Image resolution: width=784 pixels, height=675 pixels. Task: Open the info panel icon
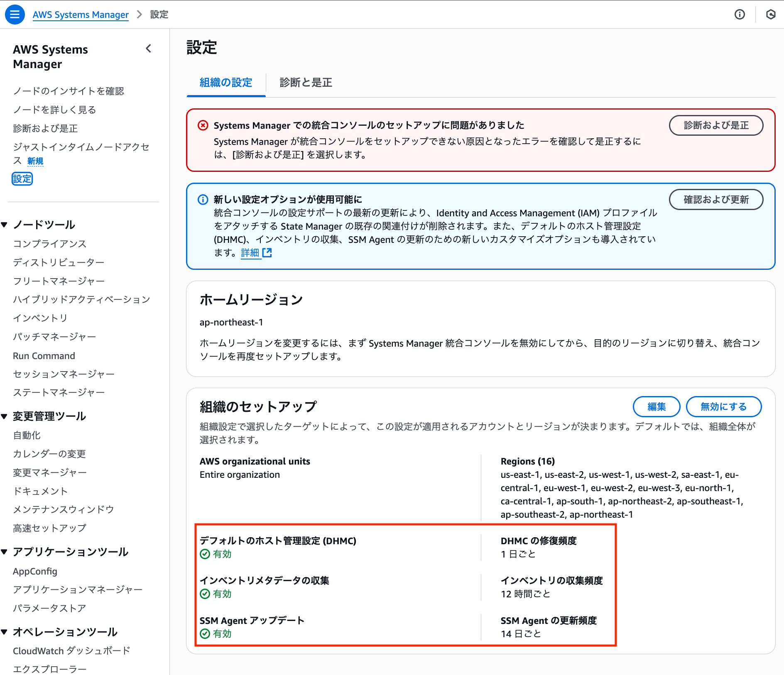click(x=740, y=15)
